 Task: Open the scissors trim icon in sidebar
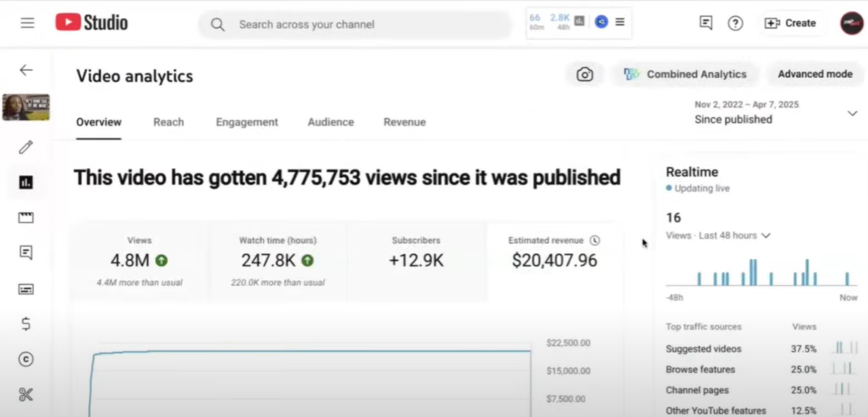(x=26, y=394)
